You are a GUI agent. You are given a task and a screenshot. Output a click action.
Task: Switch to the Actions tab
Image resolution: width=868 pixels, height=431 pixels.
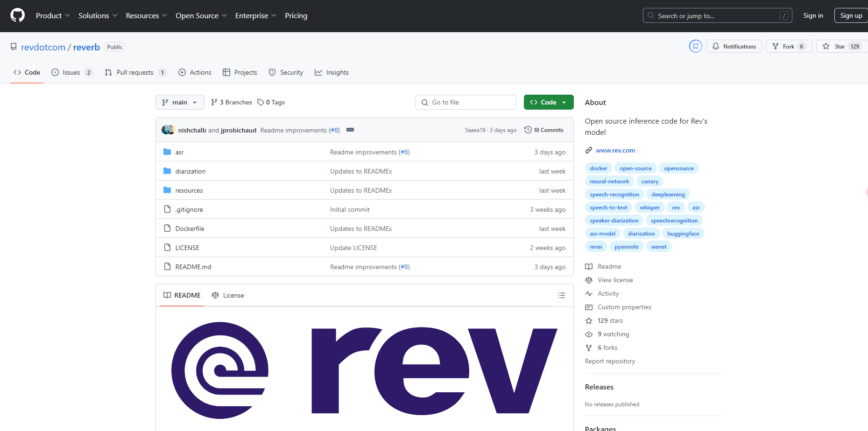click(195, 72)
